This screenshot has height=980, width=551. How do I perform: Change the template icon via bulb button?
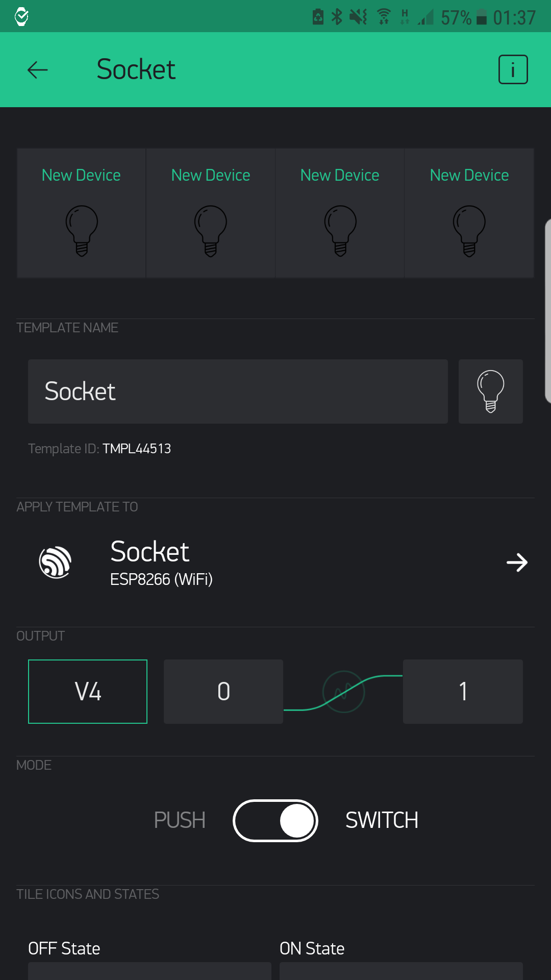[x=491, y=391]
